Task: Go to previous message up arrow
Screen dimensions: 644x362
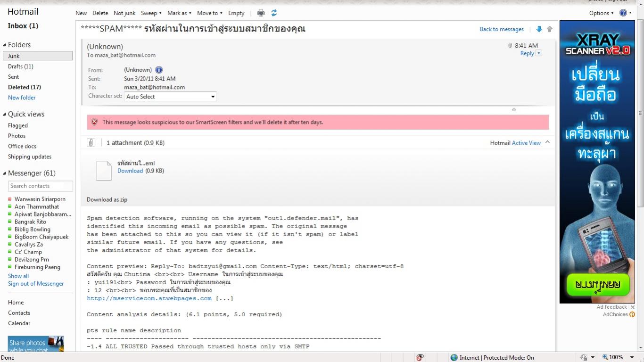Action: [550, 29]
